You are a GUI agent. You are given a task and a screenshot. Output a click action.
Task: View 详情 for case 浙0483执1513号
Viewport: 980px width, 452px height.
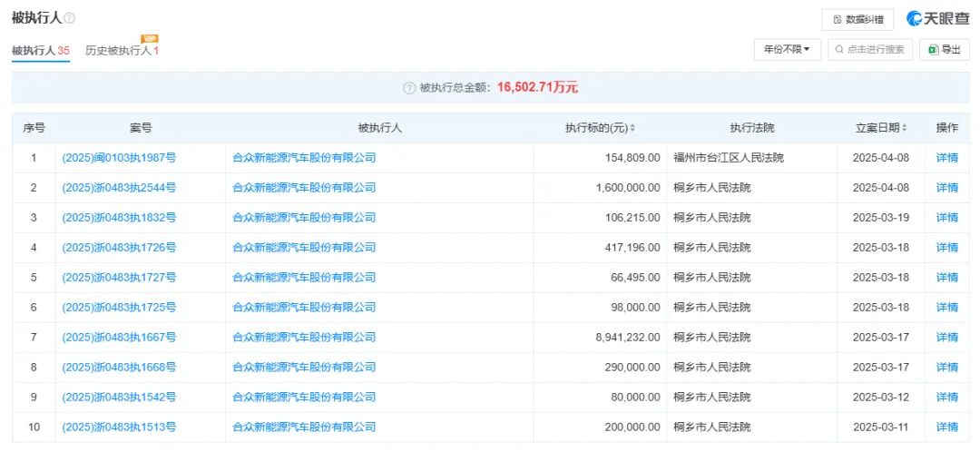(946, 427)
